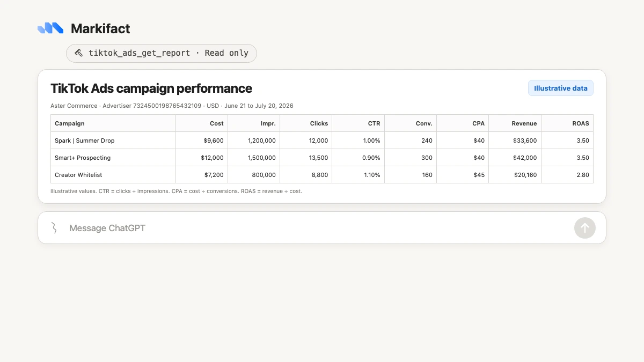This screenshot has height=362, width=644.
Task: Click the $33,600 revenue value
Action: pyautogui.click(x=525, y=141)
